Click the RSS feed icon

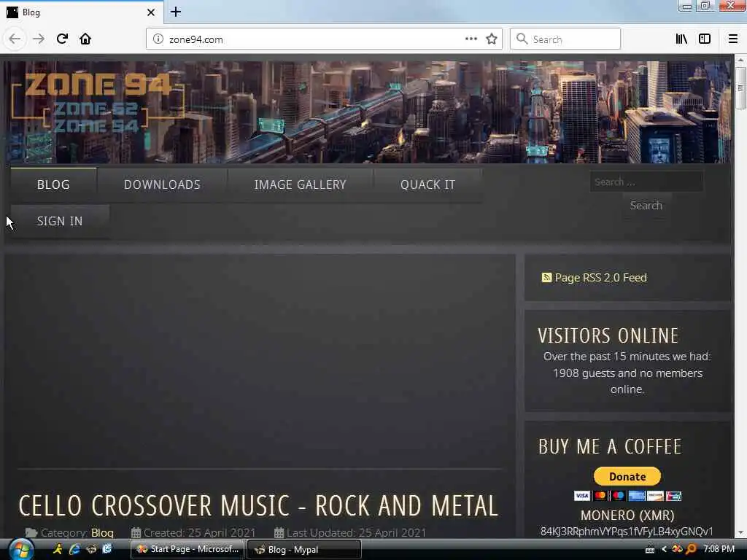(546, 277)
